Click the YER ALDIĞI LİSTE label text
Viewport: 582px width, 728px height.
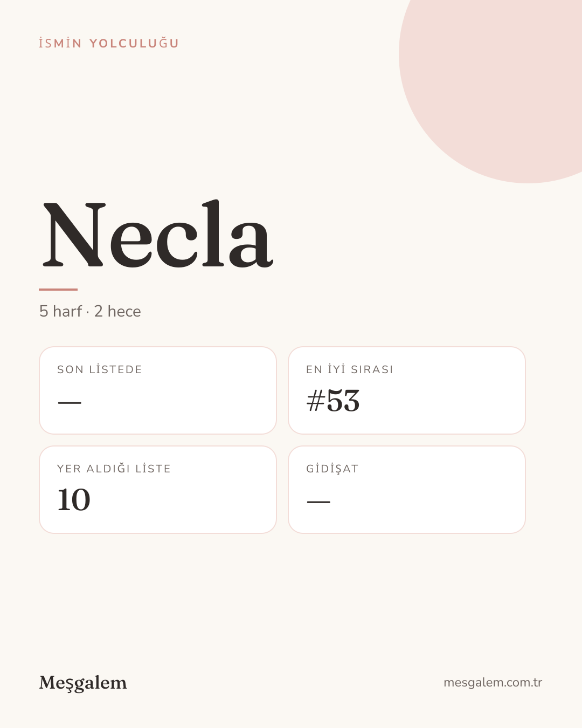click(114, 469)
